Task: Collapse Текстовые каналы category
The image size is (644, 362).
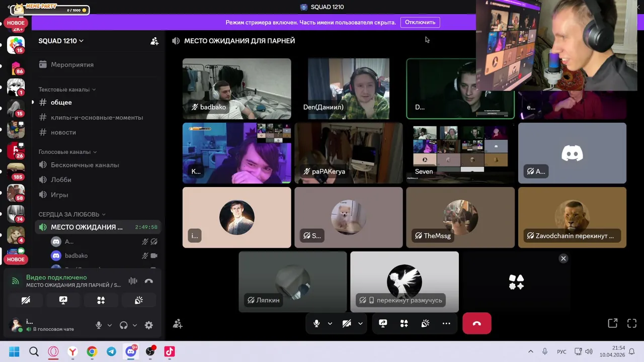Action: tap(67, 89)
